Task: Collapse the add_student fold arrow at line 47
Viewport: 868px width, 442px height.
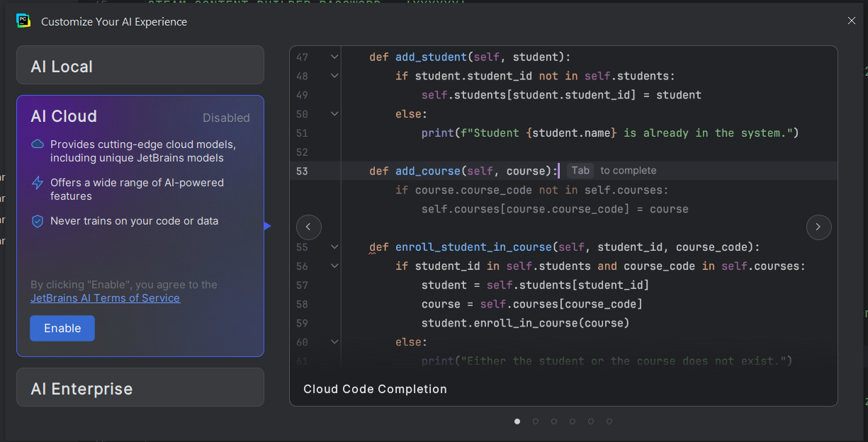Action: [334, 57]
